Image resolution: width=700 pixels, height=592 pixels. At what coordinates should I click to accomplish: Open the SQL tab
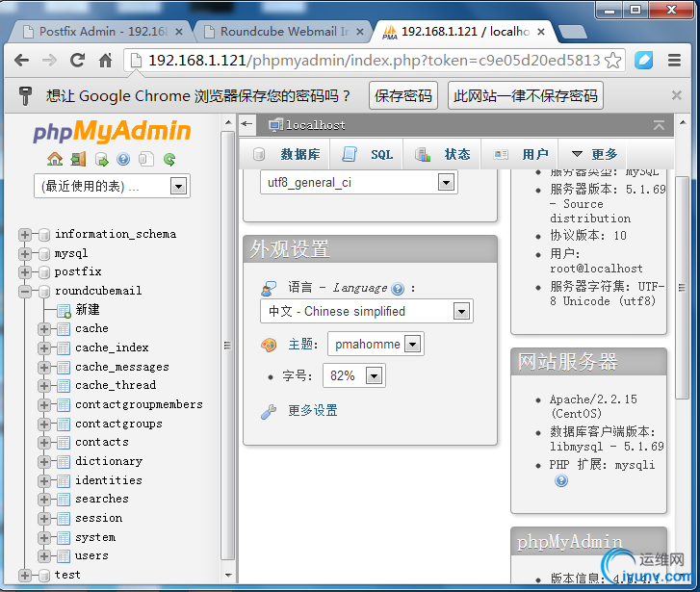coord(368,154)
